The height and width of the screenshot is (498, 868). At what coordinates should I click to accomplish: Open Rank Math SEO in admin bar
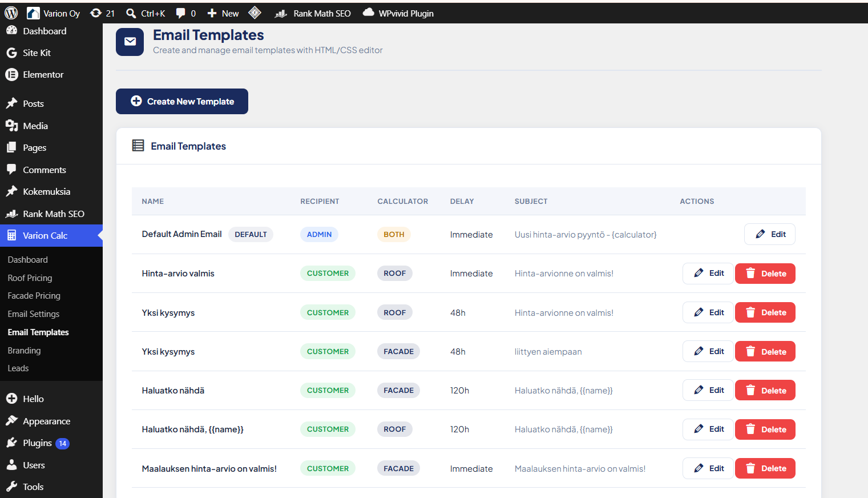point(313,13)
